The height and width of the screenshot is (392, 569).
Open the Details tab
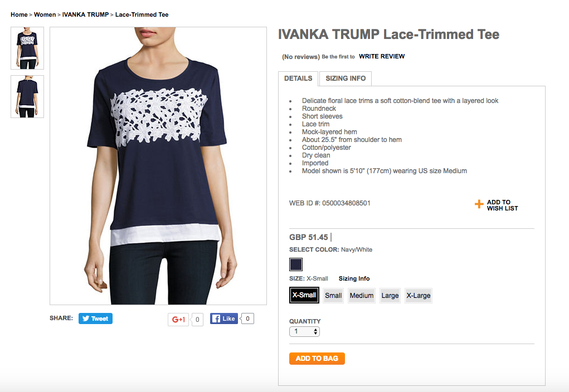pyautogui.click(x=298, y=79)
